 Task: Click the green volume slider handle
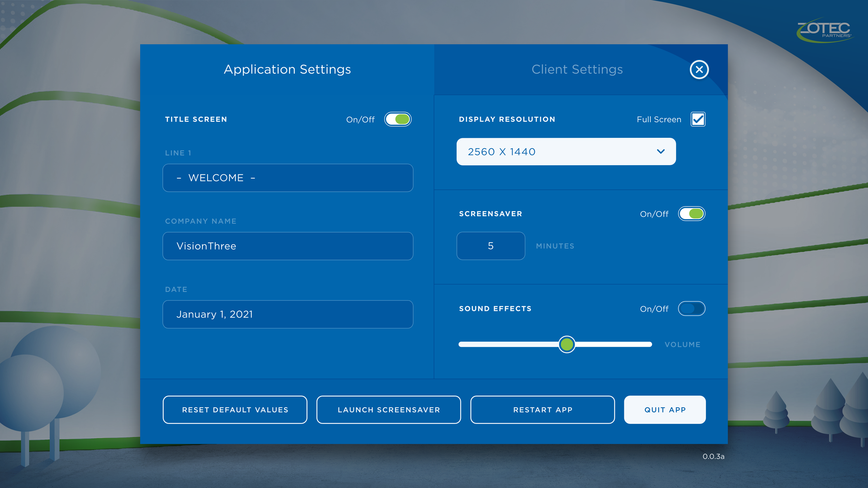coord(567,344)
